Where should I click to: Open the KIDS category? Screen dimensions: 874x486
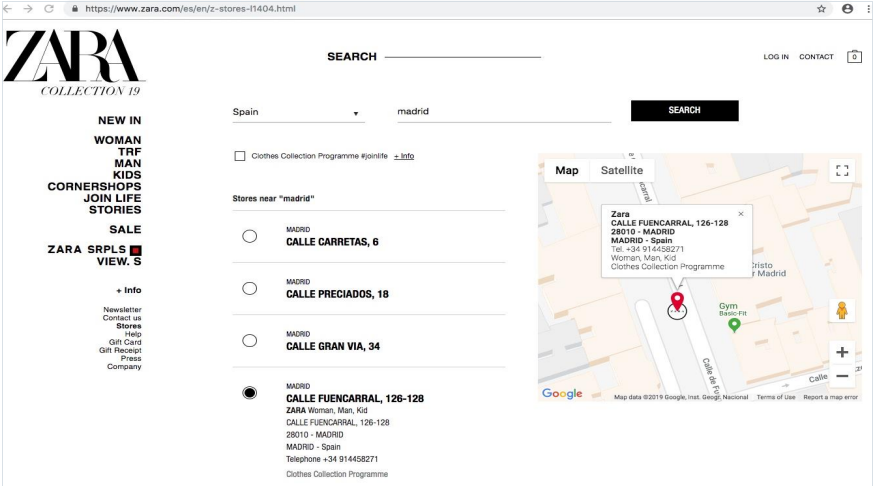coord(127,175)
